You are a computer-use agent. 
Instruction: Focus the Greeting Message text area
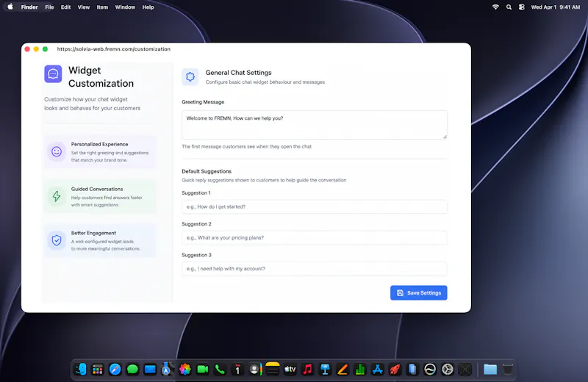click(x=315, y=125)
